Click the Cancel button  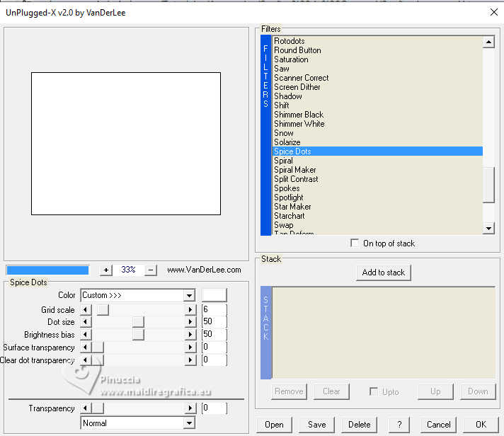(x=438, y=425)
